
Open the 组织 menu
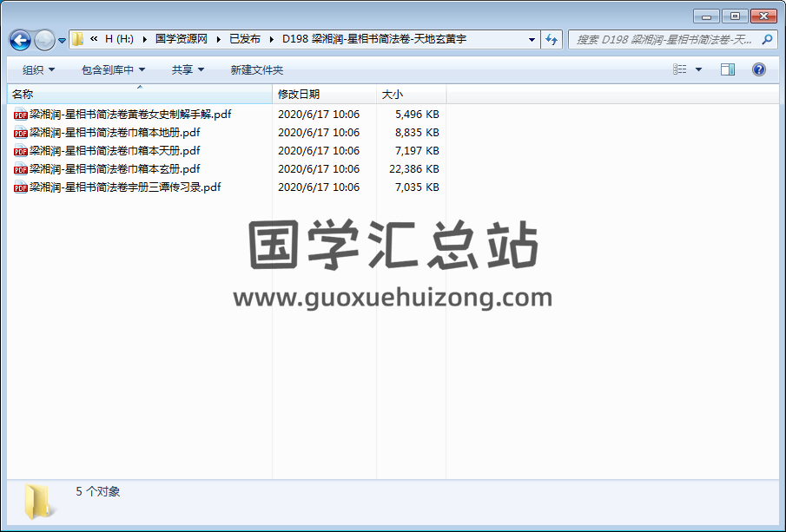(x=38, y=70)
